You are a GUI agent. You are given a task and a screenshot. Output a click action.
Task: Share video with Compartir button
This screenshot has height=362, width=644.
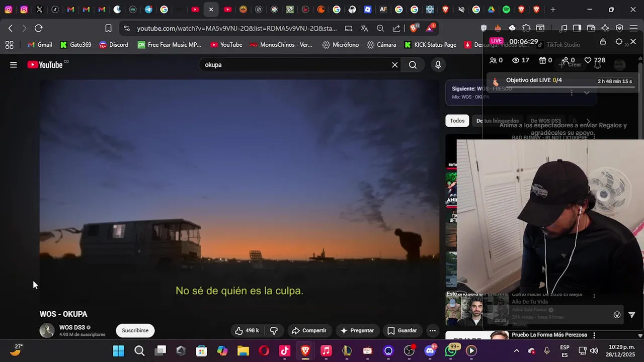point(309,330)
